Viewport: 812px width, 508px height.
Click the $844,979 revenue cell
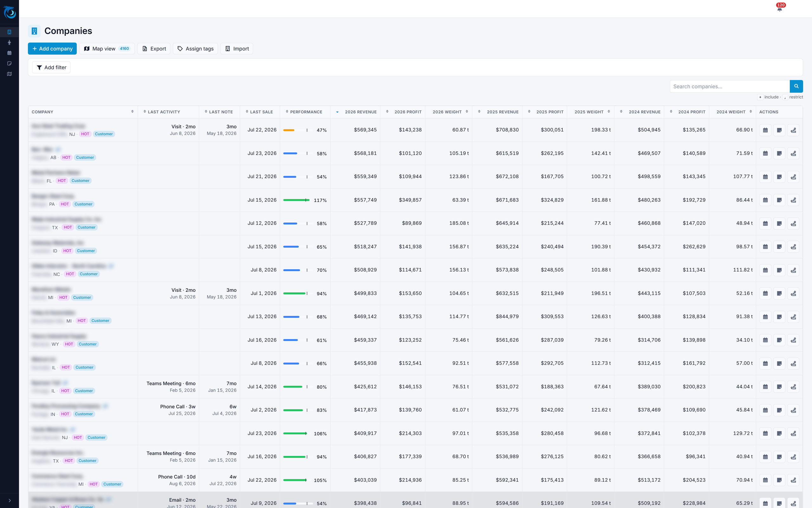pos(507,317)
